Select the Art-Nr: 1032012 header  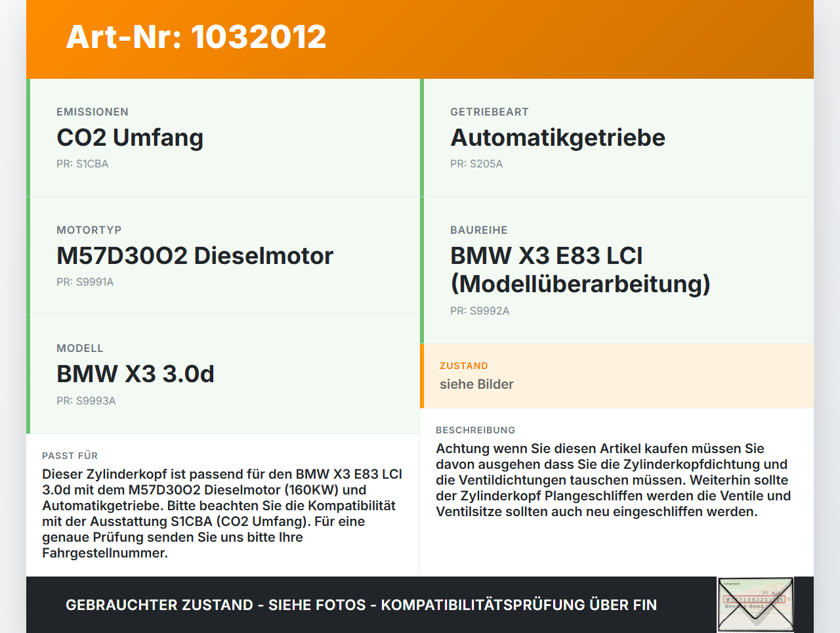pyautogui.click(x=196, y=37)
